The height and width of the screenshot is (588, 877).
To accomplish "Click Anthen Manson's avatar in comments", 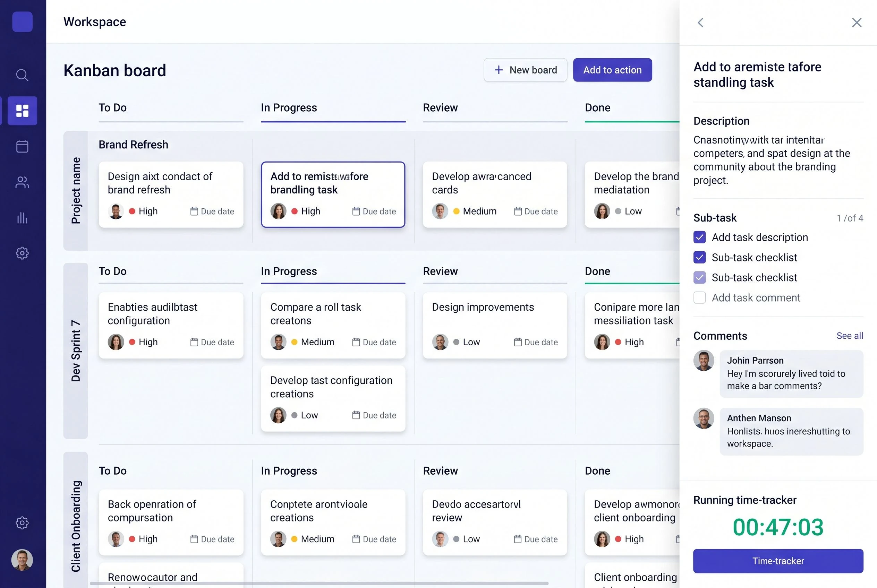I will (x=704, y=418).
